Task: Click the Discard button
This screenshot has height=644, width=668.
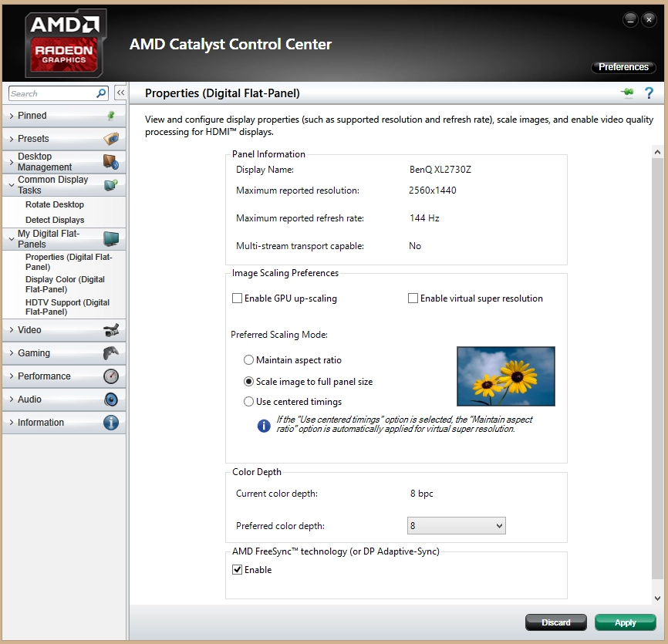Action: 556,622
